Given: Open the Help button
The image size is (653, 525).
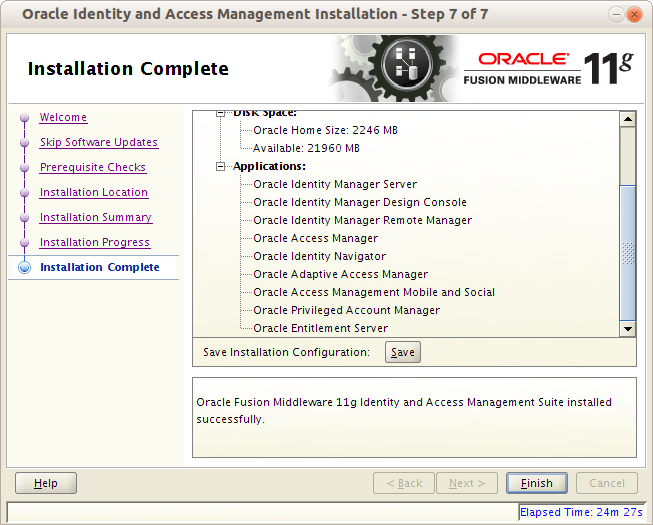Looking at the screenshot, I should coord(46,483).
